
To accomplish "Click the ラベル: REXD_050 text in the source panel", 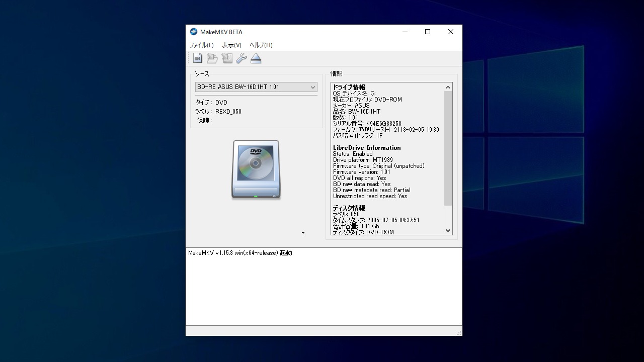I will coord(218,112).
